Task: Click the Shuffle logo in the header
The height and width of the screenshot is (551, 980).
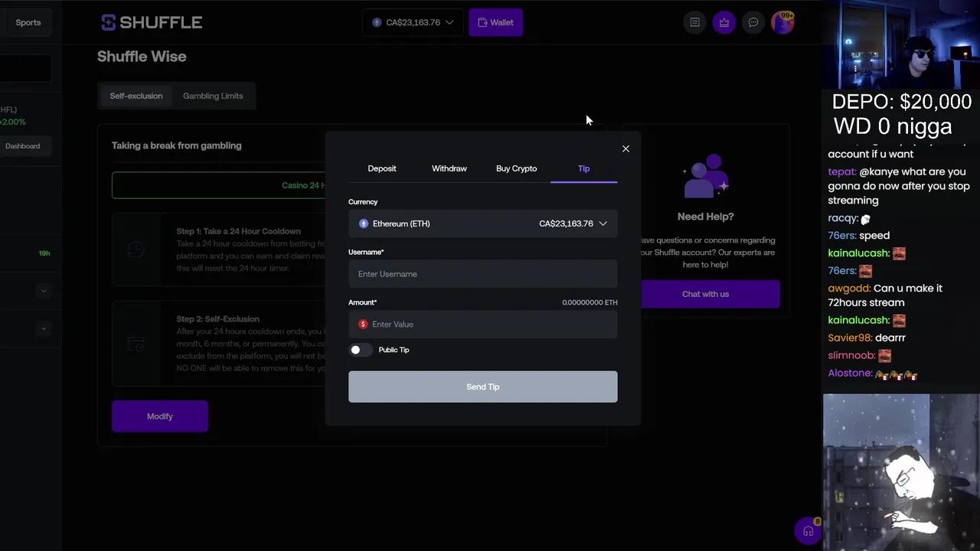Action: tap(152, 22)
